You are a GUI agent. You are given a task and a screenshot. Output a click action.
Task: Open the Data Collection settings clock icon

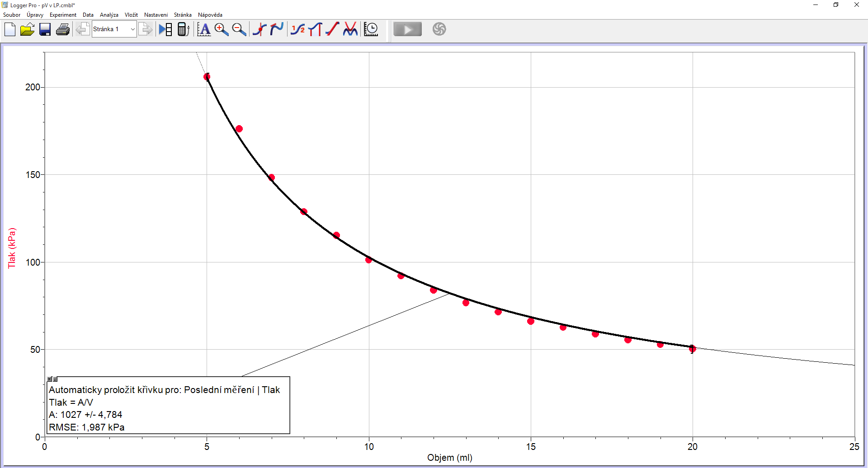[371, 30]
